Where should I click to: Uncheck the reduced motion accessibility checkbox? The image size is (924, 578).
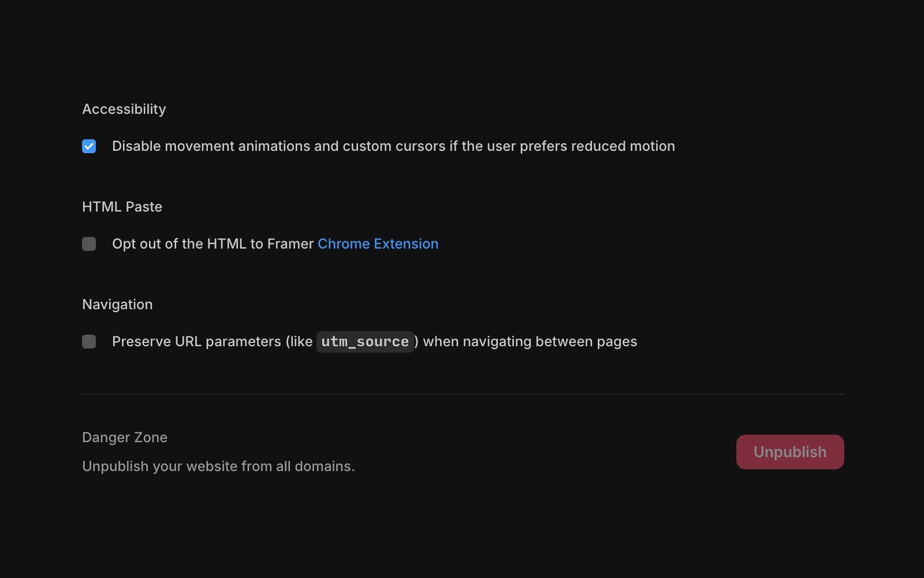pyautogui.click(x=89, y=146)
